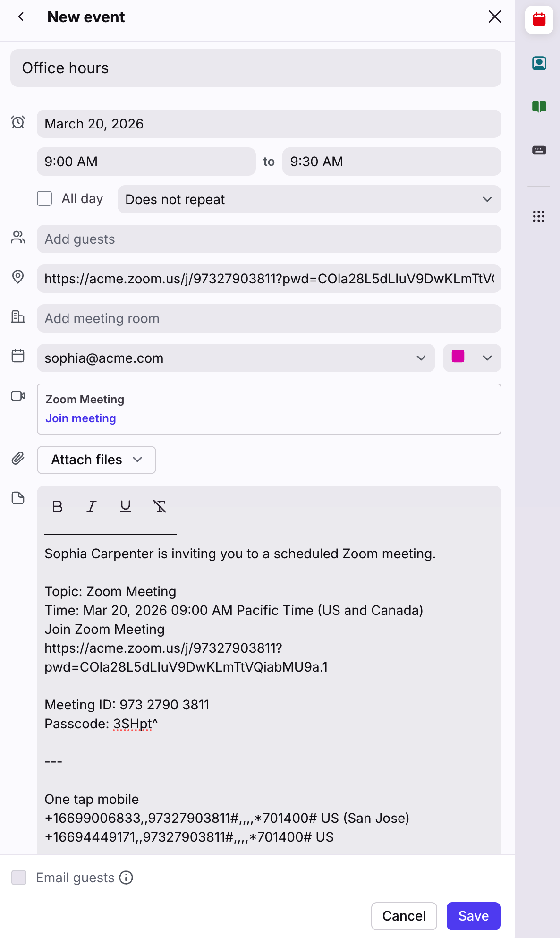This screenshot has width=560, height=938.
Task: Clear text formatting in the description editor
Action: click(160, 506)
